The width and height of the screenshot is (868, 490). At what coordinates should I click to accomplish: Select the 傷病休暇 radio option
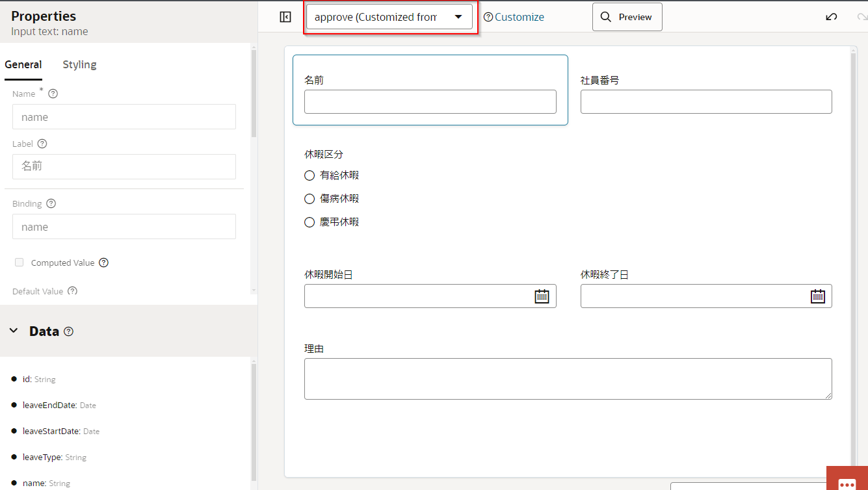pyautogui.click(x=309, y=199)
